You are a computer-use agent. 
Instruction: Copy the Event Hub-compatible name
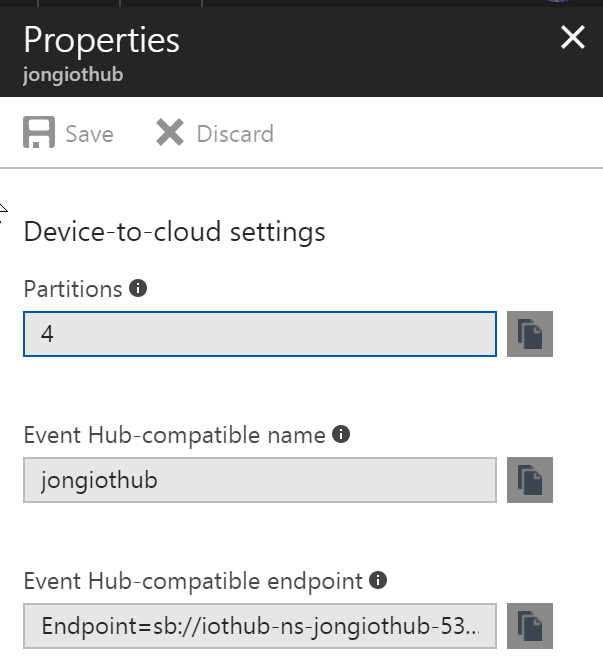coord(530,480)
